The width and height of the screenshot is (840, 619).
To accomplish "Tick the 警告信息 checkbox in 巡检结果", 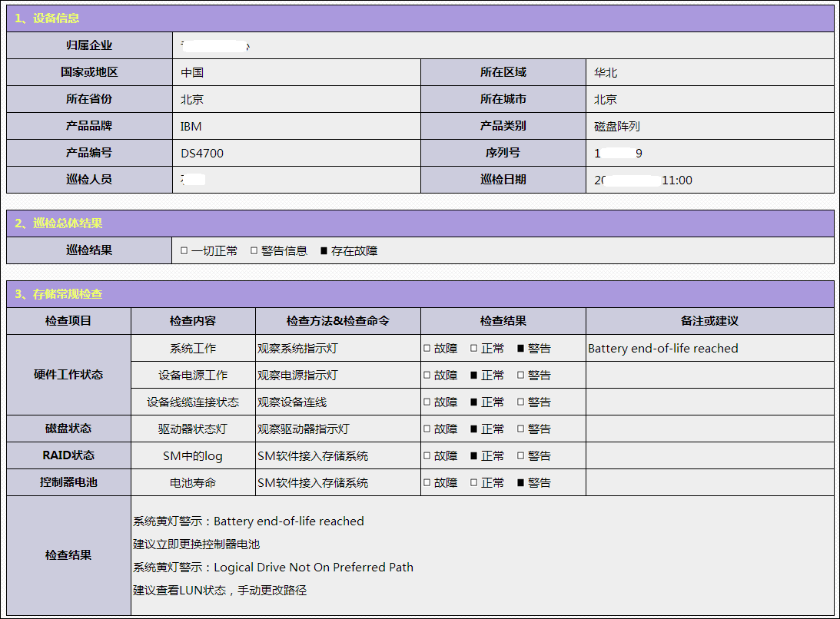I will [x=254, y=251].
